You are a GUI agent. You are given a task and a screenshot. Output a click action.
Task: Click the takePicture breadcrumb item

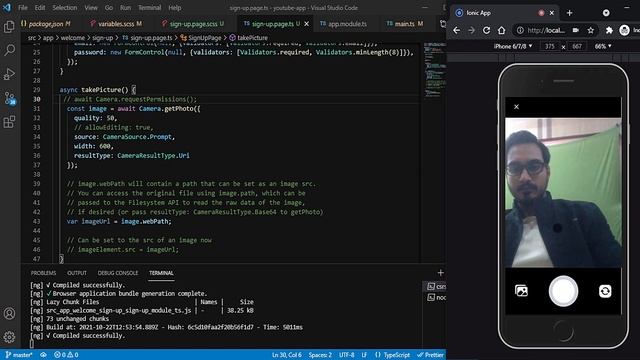point(248,38)
